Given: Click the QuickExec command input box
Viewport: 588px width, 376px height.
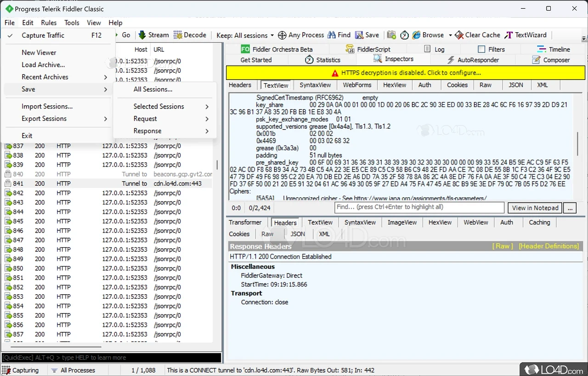Looking at the screenshot, I should [x=111, y=358].
